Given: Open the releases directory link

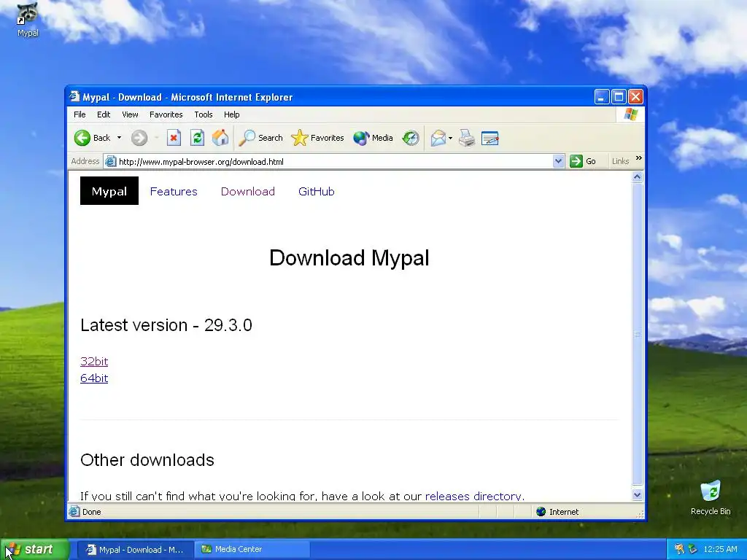Looking at the screenshot, I should tap(473, 496).
